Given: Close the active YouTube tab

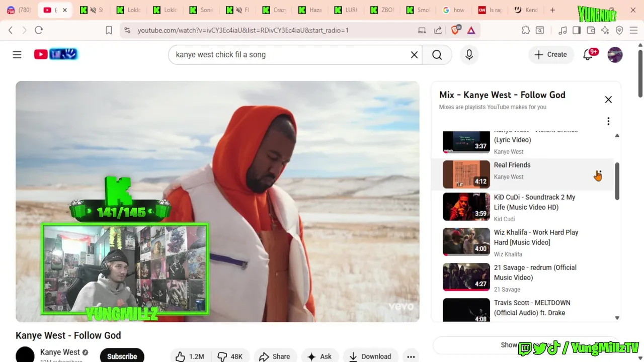Looking at the screenshot, I should point(64,10).
